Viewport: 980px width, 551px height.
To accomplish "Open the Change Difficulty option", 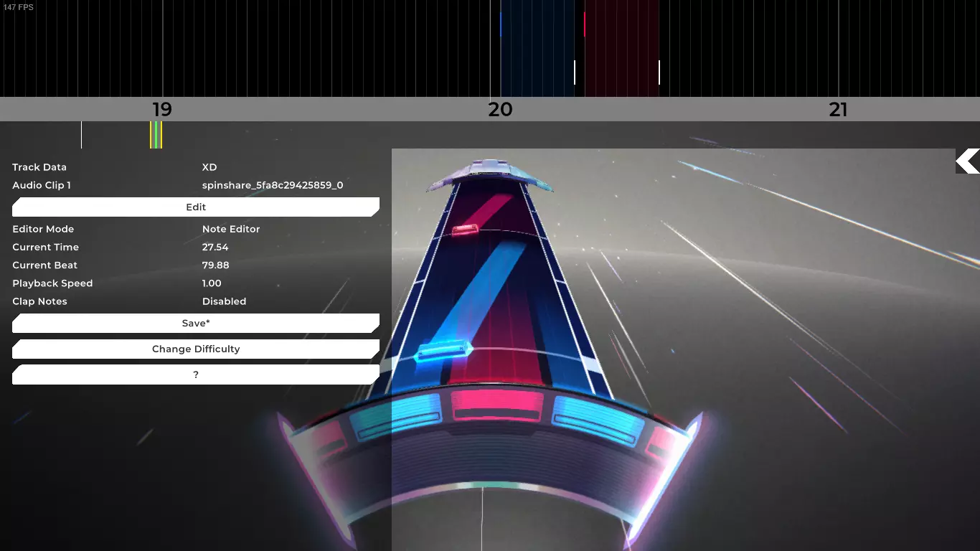I will pos(196,349).
